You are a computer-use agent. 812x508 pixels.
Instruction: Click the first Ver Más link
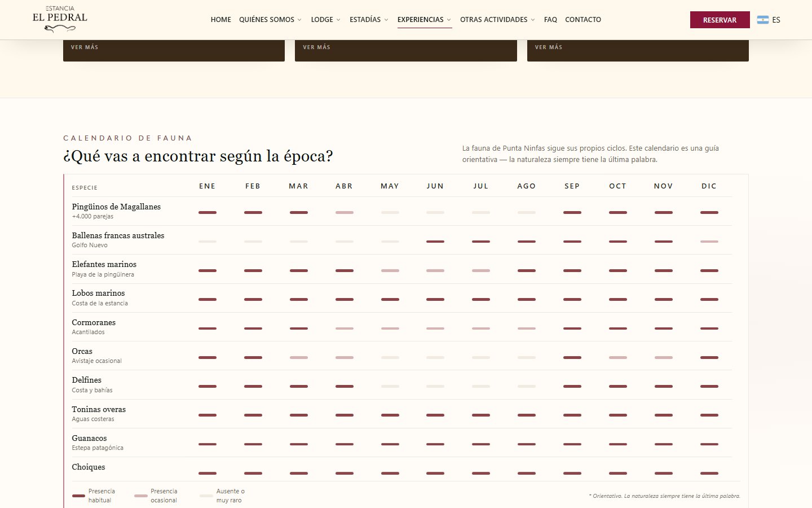coord(85,47)
